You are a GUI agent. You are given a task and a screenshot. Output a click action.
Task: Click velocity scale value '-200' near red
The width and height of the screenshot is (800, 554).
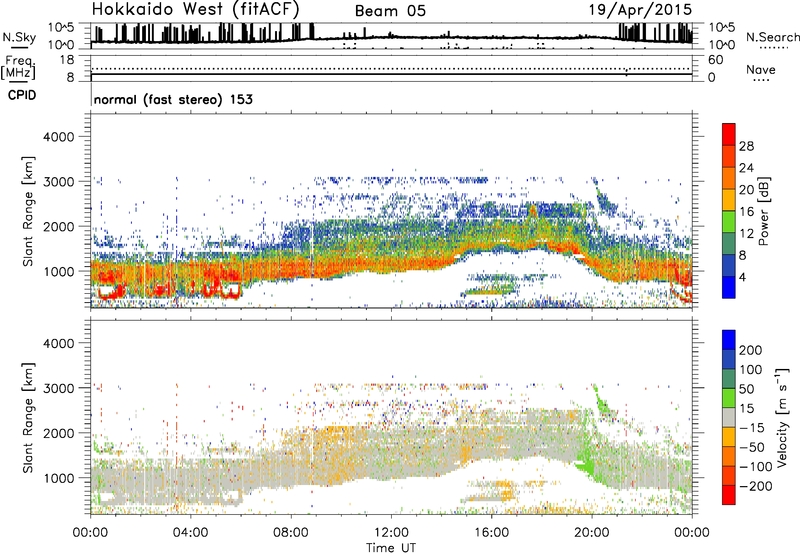pos(755,486)
